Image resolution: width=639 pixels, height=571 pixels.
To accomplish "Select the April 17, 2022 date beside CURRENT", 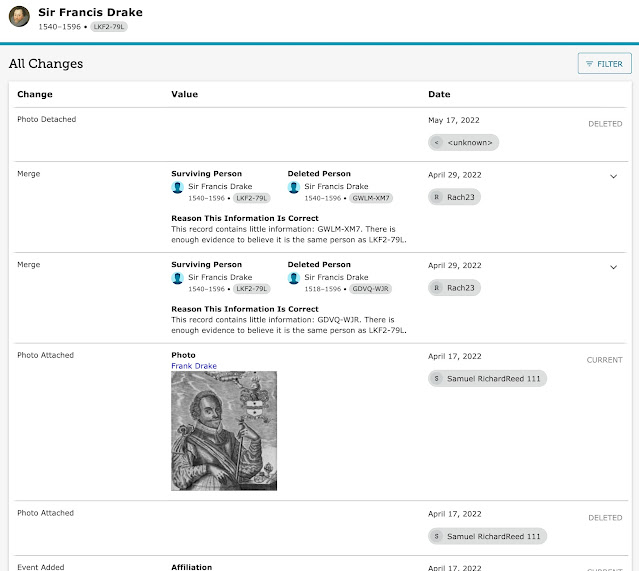I will [x=454, y=357].
